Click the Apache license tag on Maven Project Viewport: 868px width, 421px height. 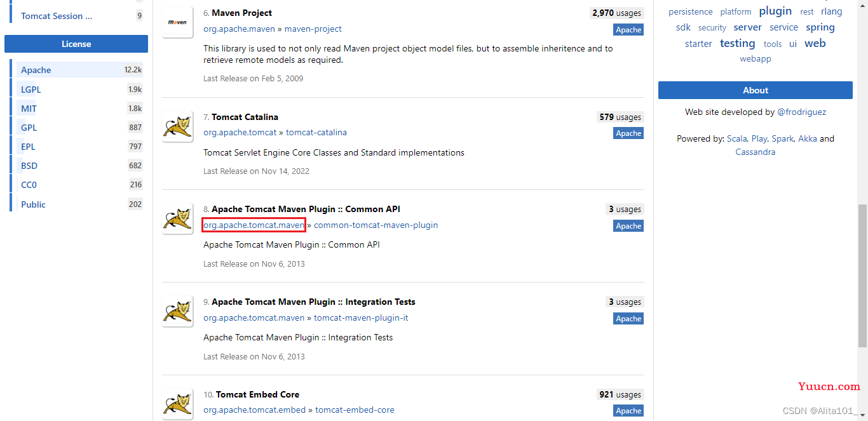[628, 30]
